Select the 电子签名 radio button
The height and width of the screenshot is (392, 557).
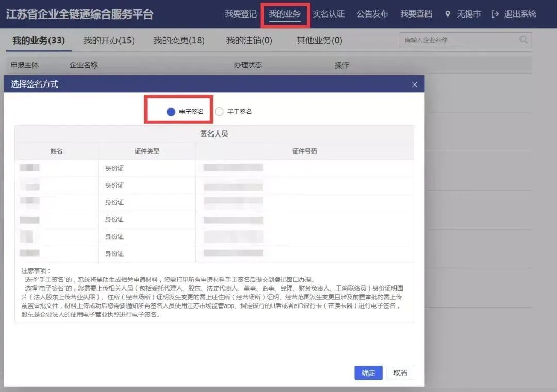[172, 111]
